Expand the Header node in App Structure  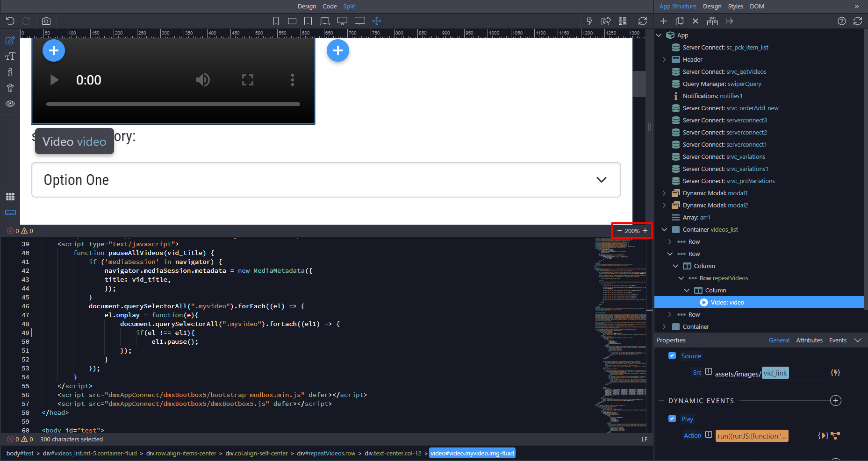[x=664, y=59]
